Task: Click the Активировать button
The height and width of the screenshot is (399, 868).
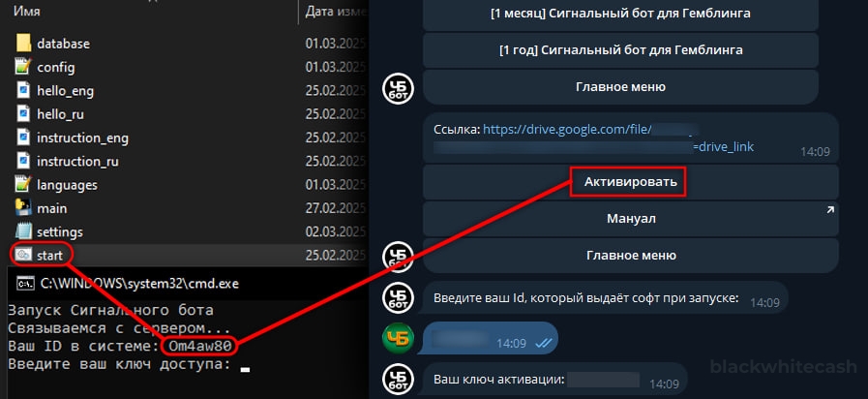Action: (x=631, y=182)
